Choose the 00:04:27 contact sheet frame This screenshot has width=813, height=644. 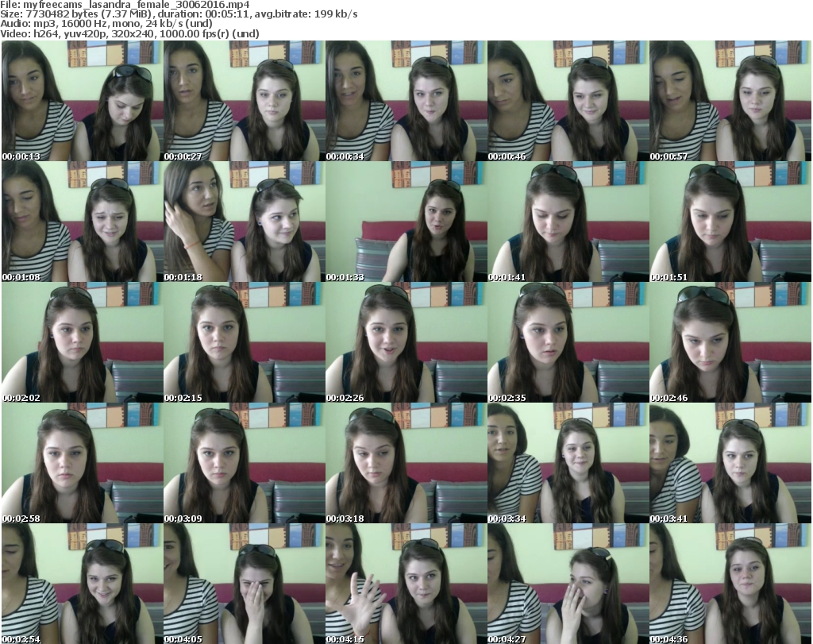pyautogui.click(x=568, y=584)
